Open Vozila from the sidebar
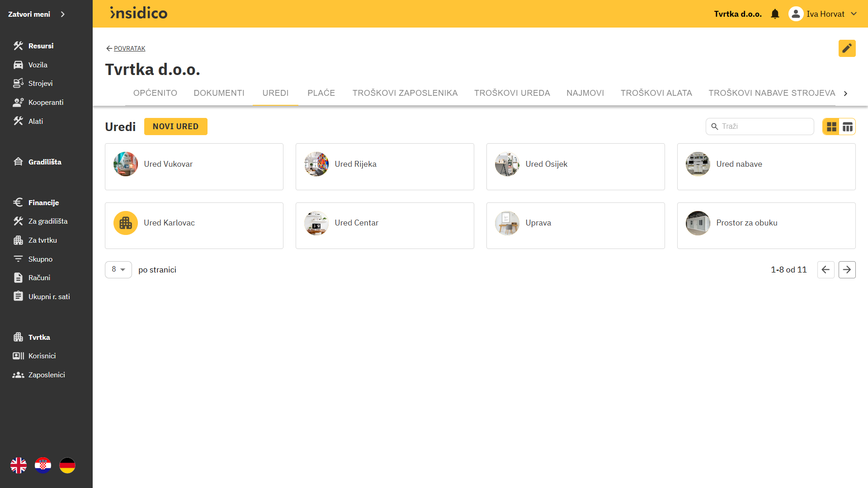Screen dimensions: 868x488 38,65
